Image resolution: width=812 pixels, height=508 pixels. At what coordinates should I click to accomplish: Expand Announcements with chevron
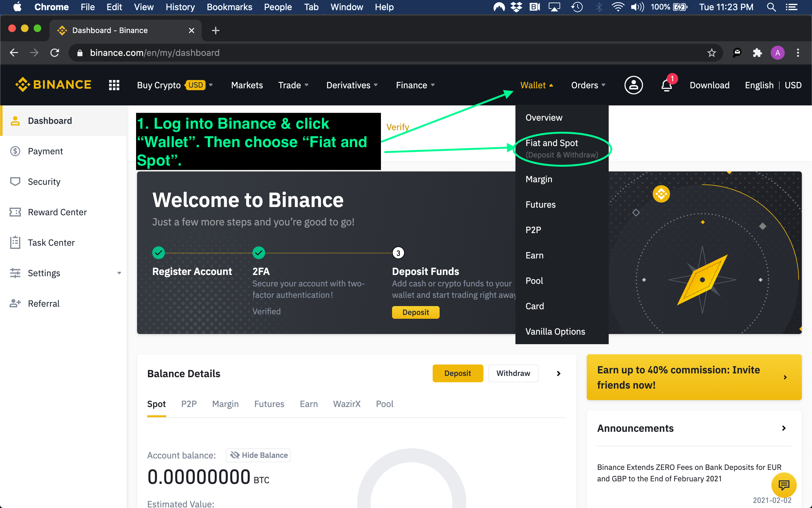(784, 428)
